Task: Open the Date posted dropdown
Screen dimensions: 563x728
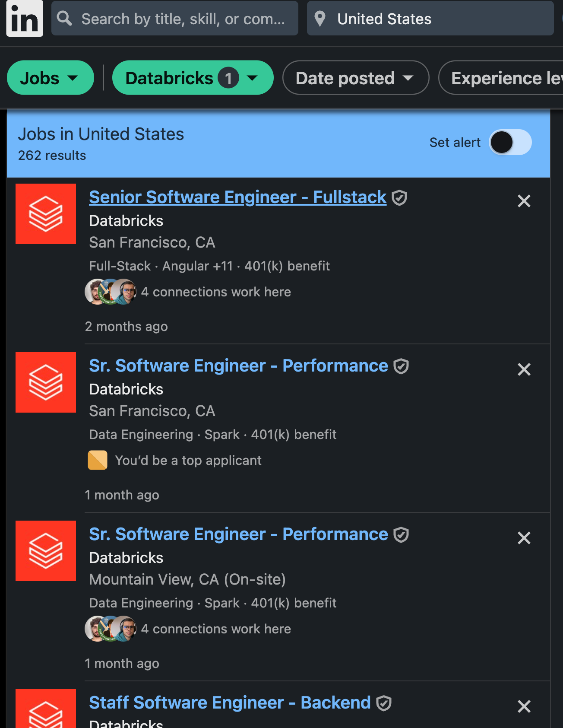Action: [x=356, y=78]
